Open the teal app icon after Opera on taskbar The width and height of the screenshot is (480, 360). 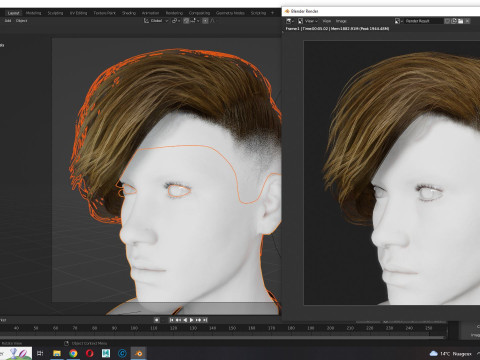point(106,353)
